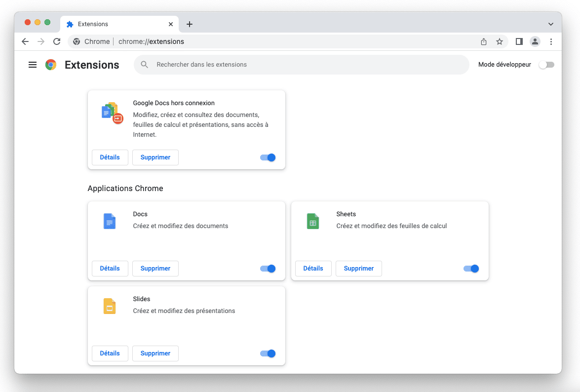Open the Extensions hamburger main menu

[33, 65]
